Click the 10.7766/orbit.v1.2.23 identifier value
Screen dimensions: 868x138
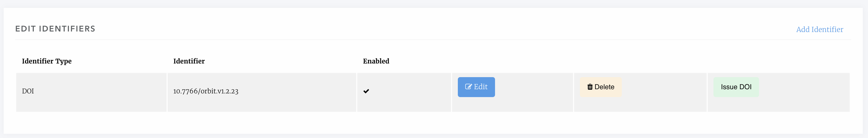(x=206, y=91)
